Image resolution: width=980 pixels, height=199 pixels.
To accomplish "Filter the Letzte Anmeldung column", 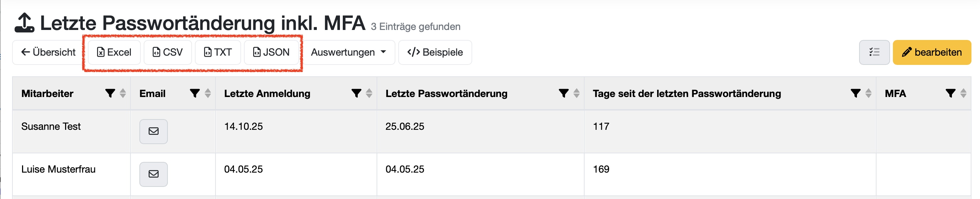I will (x=356, y=93).
